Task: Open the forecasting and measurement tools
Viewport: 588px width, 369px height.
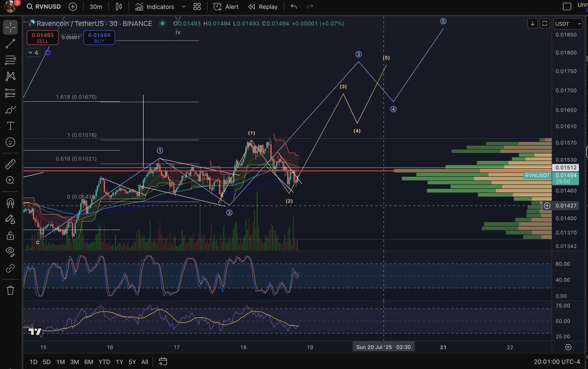Action: point(10,93)
